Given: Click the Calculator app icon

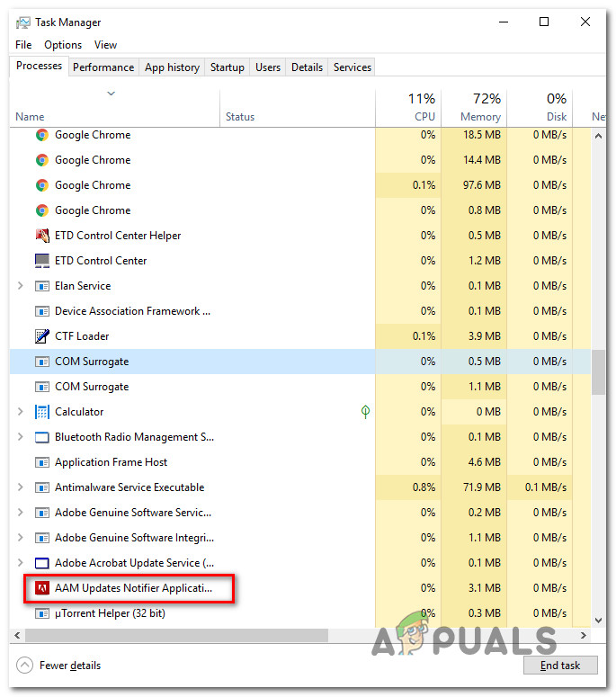Looking at the screenshot, I should (x=42, y=412).
